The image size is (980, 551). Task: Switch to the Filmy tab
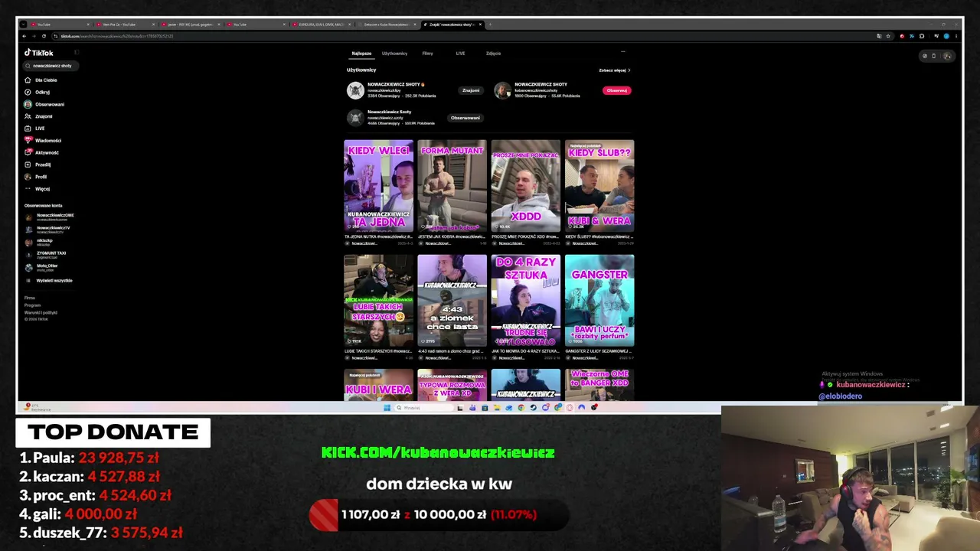[x=427, y=54]
